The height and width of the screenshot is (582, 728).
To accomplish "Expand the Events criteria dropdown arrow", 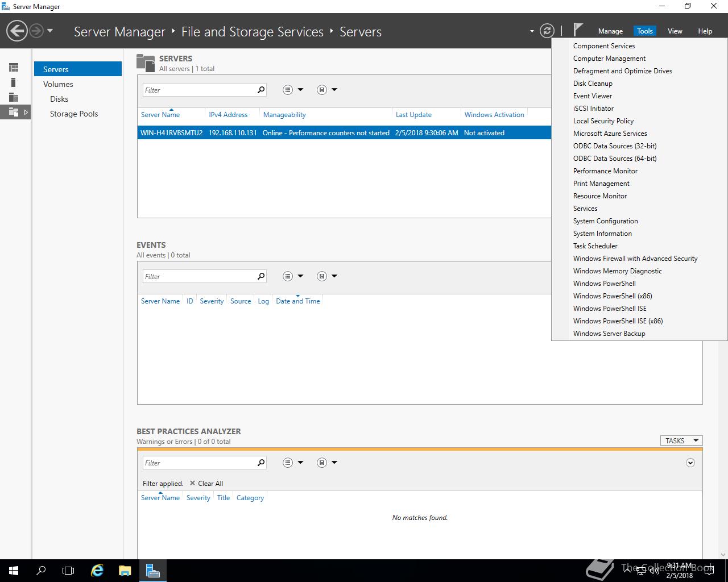I will [x=301, y=276].
